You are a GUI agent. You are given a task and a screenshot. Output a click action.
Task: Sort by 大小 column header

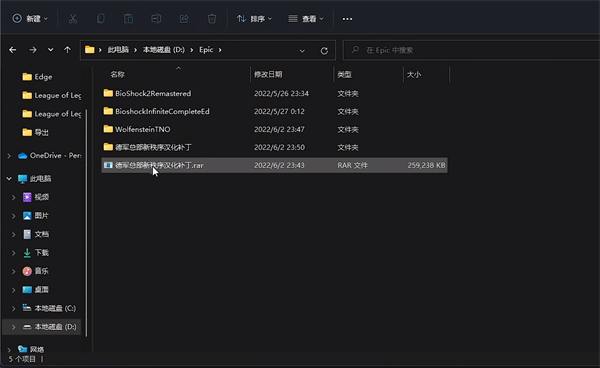pos(414,75)
